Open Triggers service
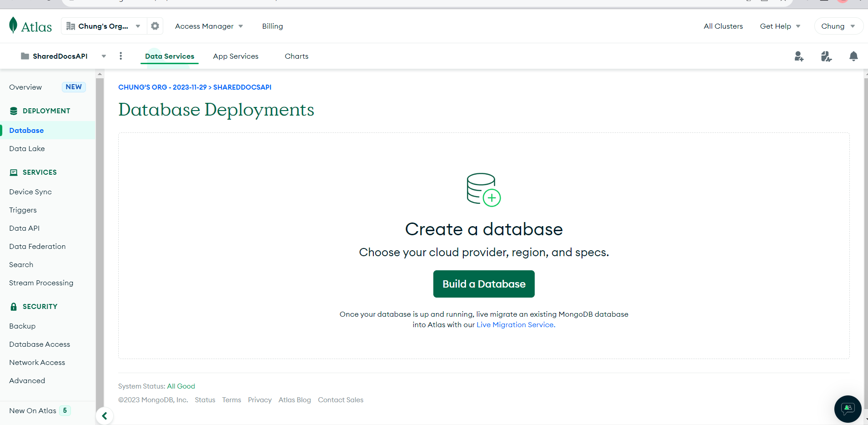Screen dimensions: 868x425 (x=23, y=210)
